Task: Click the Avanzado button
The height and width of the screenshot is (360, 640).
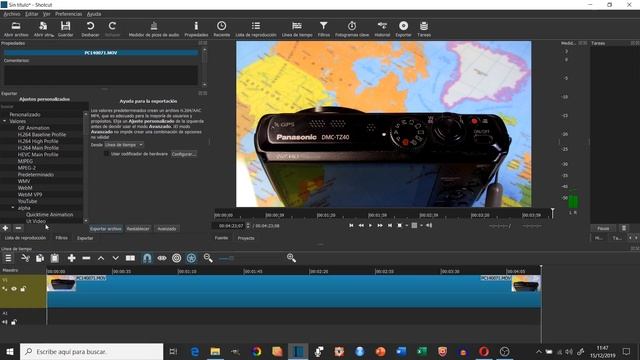Action: [x=167, y=229]
